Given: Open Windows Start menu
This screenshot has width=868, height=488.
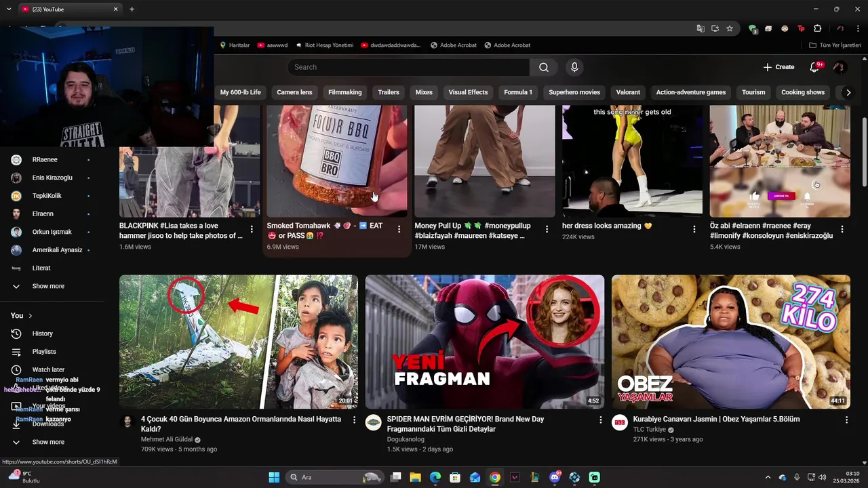Looking at the screenshot, I should tap(274, 477).
